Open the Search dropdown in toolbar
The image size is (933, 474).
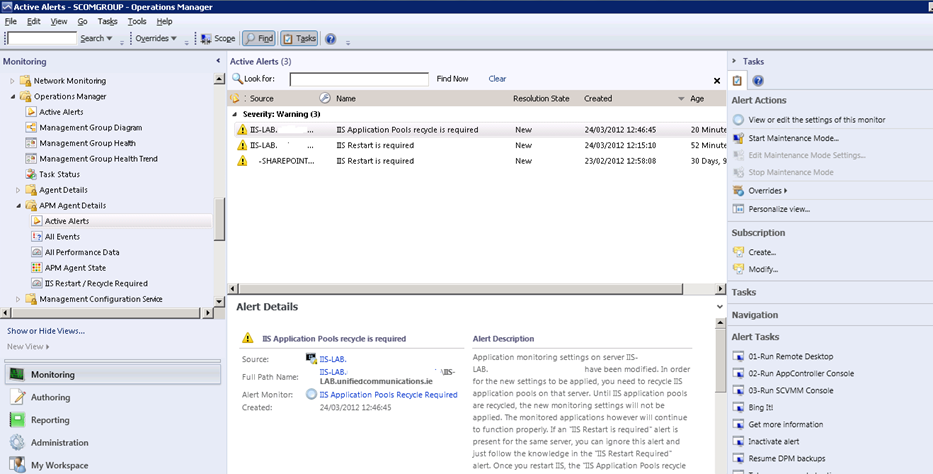[x=96, y=38]
